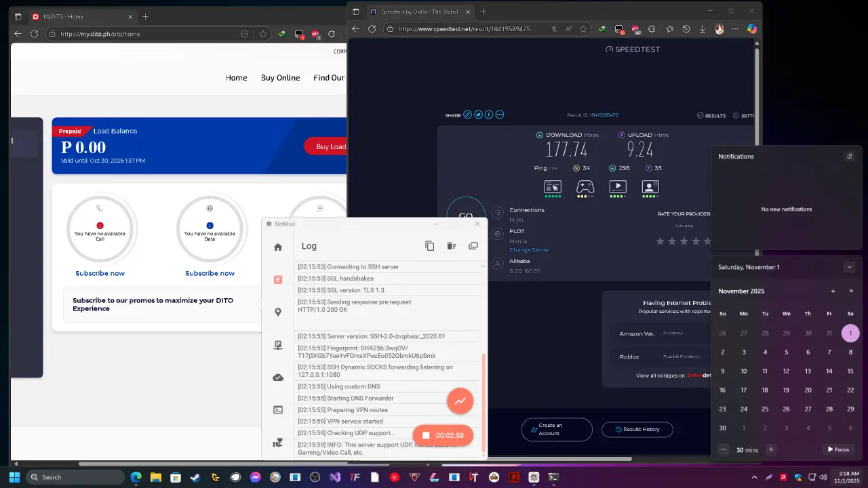868x488 pixels.
Task: Open browser Downloads in Speedtest window
Action: tap(703, 29)
